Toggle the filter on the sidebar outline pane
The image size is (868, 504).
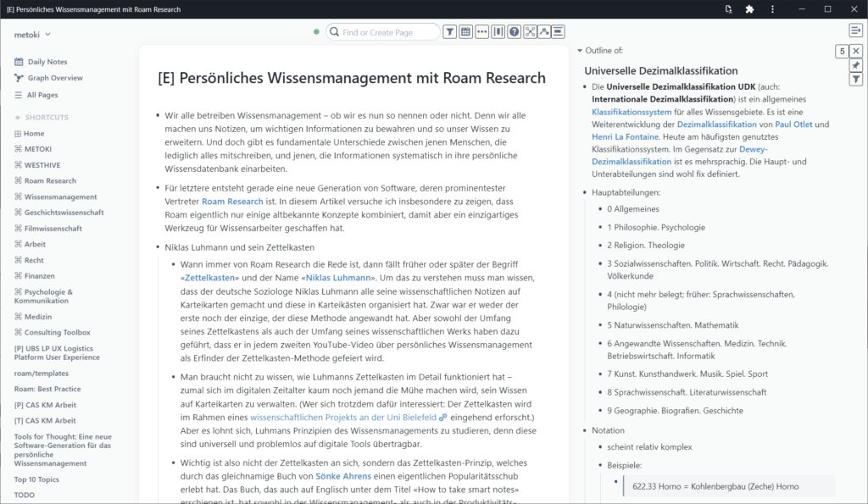tap(856, 79)
